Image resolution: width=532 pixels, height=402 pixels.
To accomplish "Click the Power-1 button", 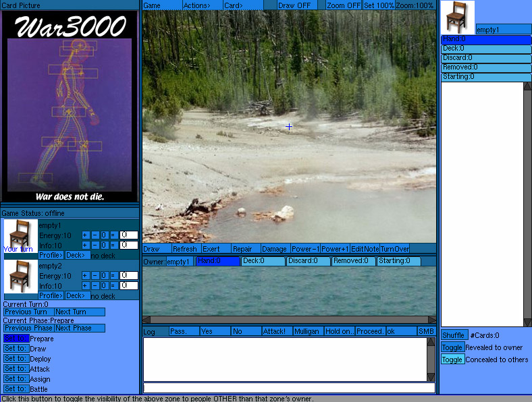I will 305,249.
